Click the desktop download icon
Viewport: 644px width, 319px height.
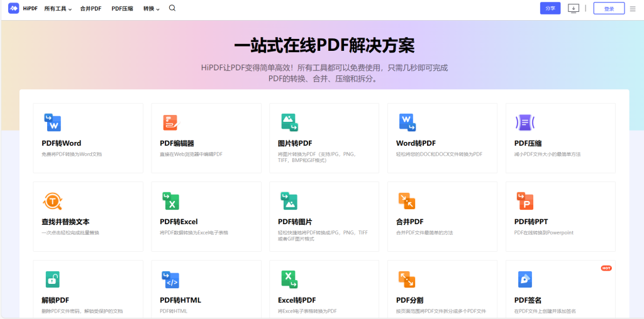pos(574,8)
